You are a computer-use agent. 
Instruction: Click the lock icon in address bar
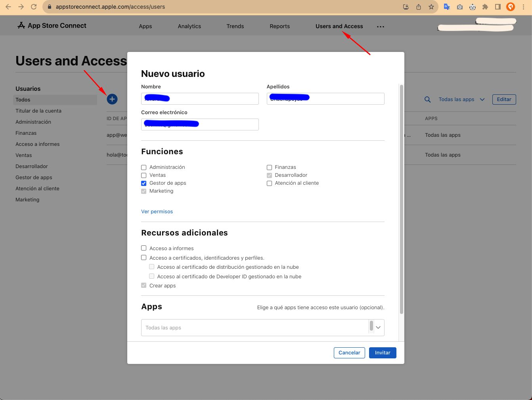50,7
